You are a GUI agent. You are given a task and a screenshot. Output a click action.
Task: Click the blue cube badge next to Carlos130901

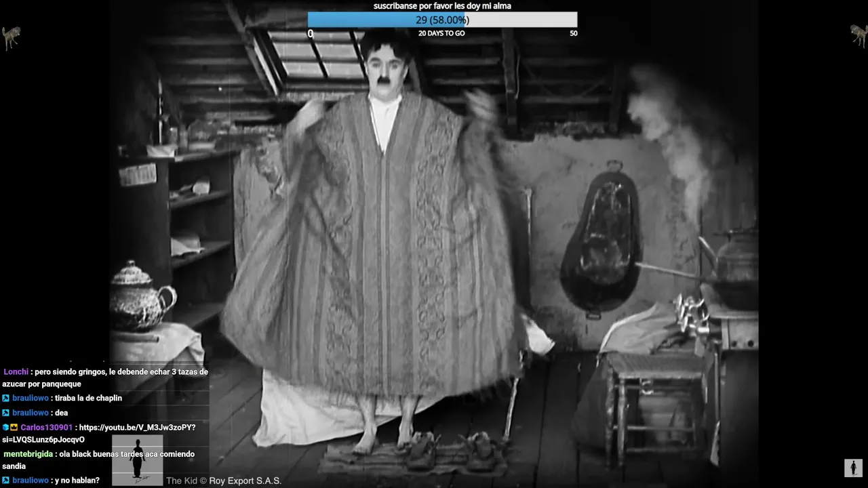pos(5,428)
